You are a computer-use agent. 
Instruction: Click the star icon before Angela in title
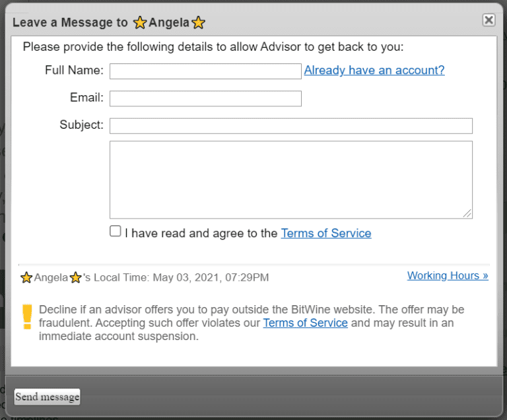[x=140, y=23]
